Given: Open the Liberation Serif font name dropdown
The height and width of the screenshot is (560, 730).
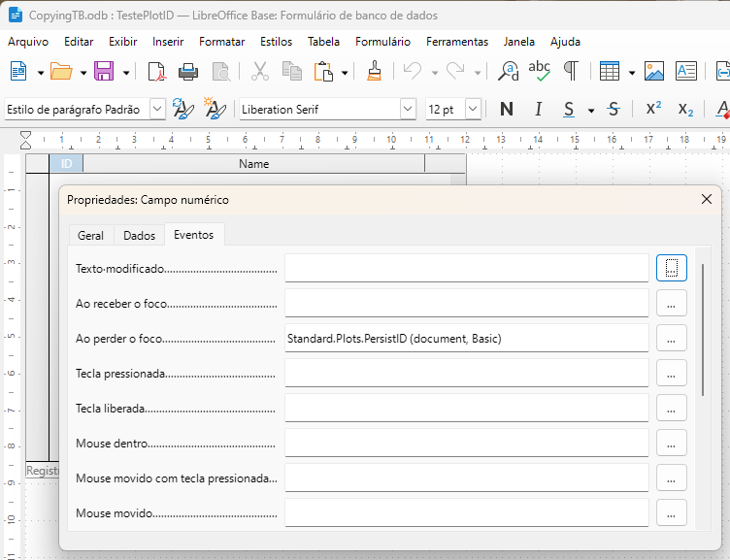Looking at the screenshot, I should point(408,109).
